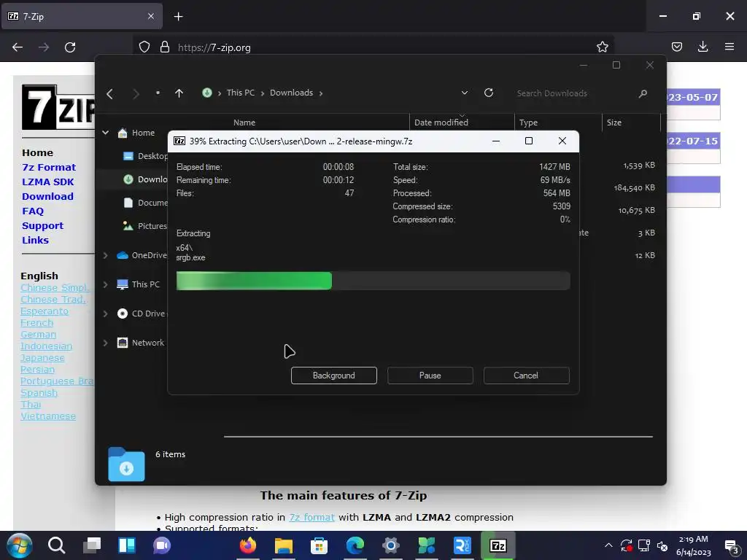Open the Download link on 7-Zip site

(x=47, y=196)
